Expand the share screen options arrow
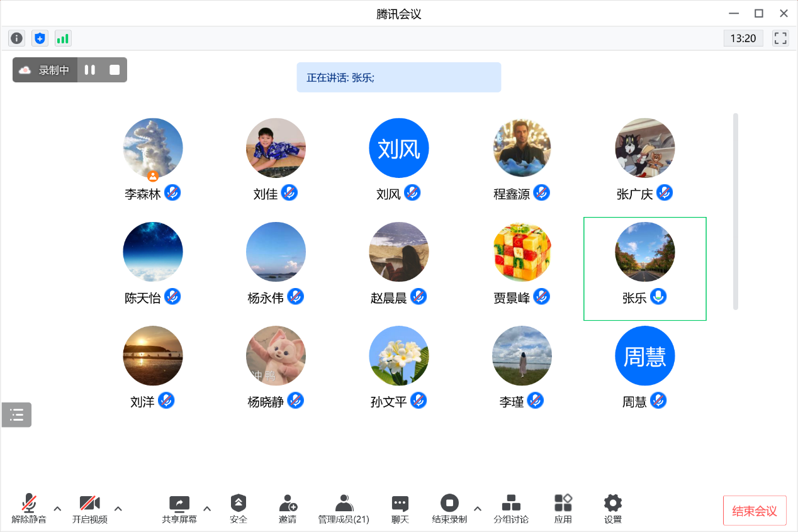This screenshot has width=798, height=532. [x=207, y=509]
